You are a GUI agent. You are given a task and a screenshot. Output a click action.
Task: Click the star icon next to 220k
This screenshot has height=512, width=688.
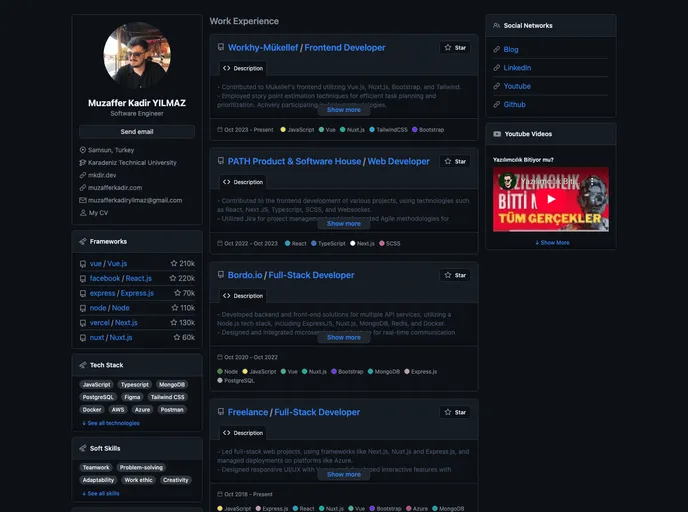(x=173, y=278)
